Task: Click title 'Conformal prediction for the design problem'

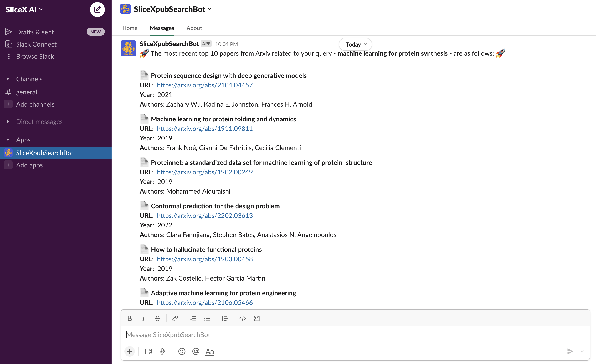Action: point(215,206)
